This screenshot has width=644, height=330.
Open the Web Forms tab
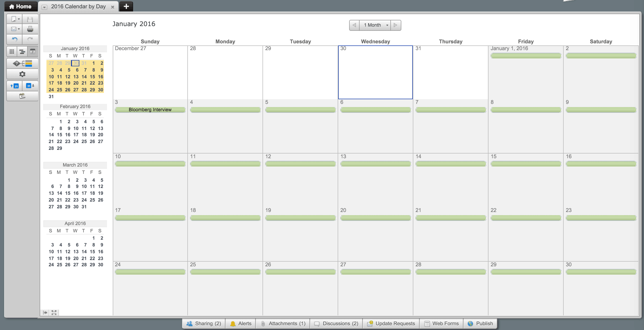tap(442, 323)
